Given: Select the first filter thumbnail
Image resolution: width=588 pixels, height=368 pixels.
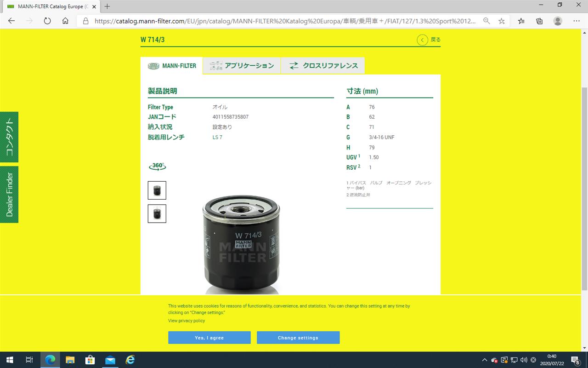Looking at the screenshot, I should click(x=157, y=190).
